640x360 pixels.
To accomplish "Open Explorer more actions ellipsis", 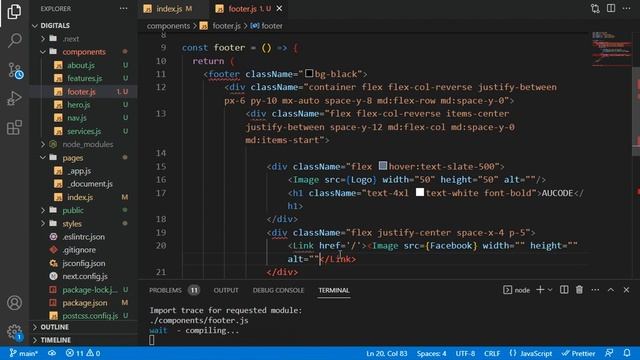I will click(x=123, y=9).
